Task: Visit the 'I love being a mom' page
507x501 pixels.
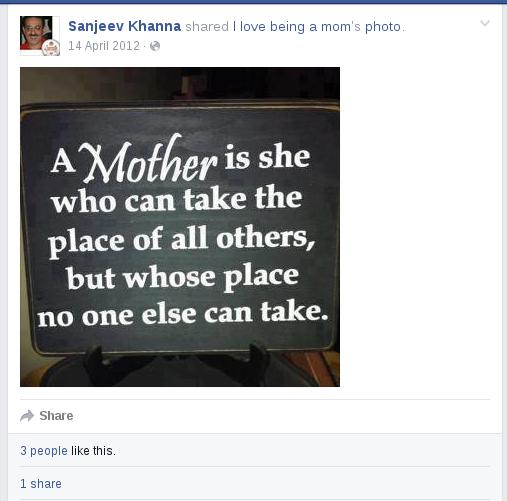Action: point(296,27)
